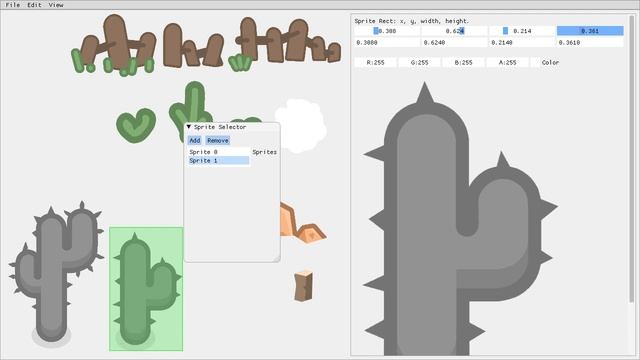This screenshot has width=640, height=360.
Task: Click the rightmost long brown fence sprite
Action: [286, 43]
